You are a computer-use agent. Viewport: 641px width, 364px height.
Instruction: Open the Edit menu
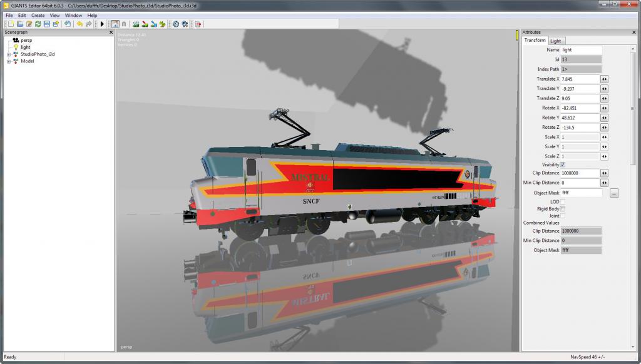click(x=22, y=15)
